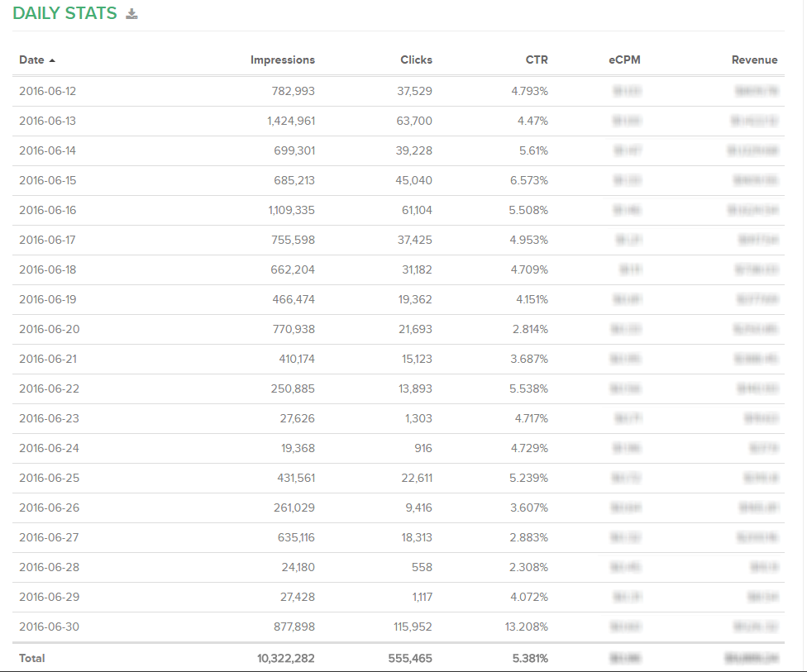
Task: Sort by the Impressions column header
Action: pos(283,60)
